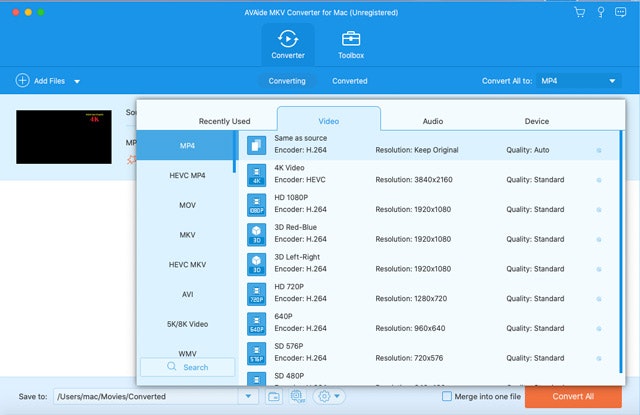Select HEVC MP4 format in sidebar
This screenshot has width=640, height=415.
[x=187, y=175]
